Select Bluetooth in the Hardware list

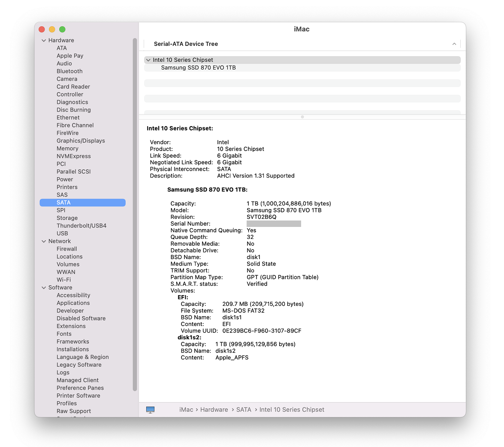(x=69, y=71)
